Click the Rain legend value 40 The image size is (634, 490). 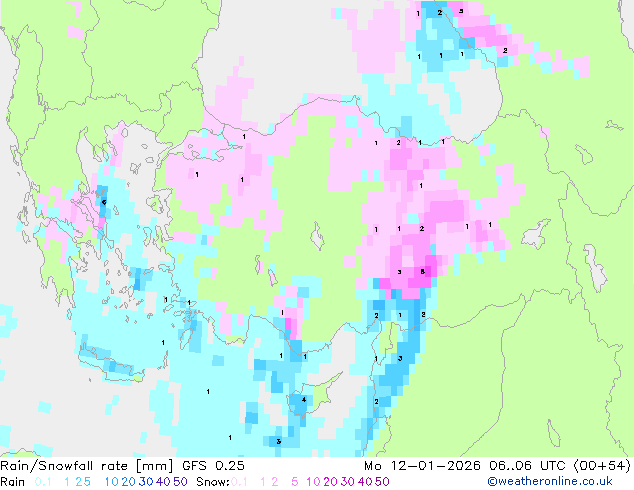pyautogui.click(x=163, y=482)
